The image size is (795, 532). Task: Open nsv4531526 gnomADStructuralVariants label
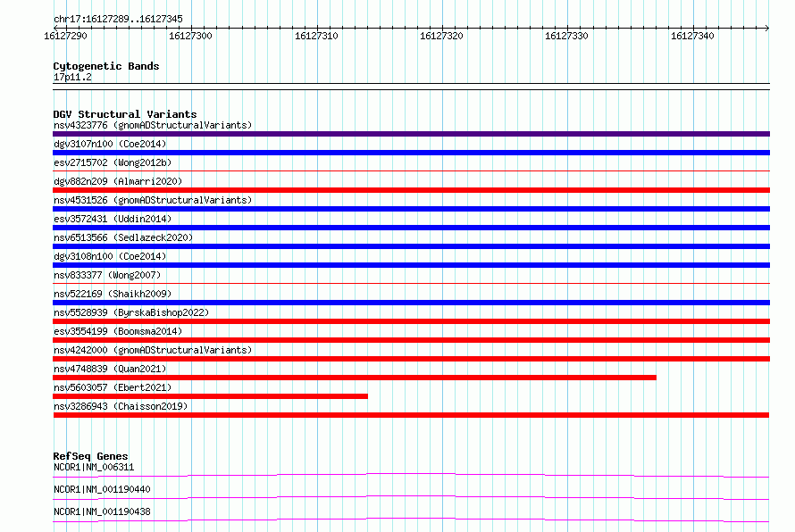coord(153,200)
